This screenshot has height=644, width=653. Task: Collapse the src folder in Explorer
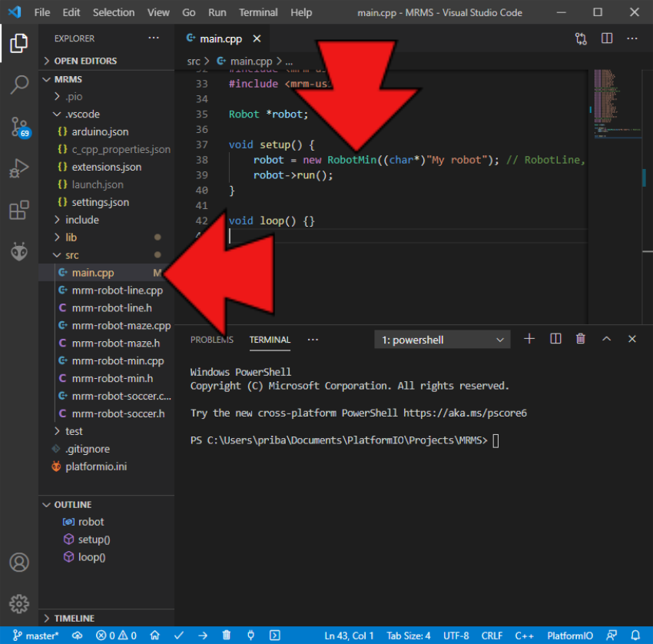click(x=71, y=255)
